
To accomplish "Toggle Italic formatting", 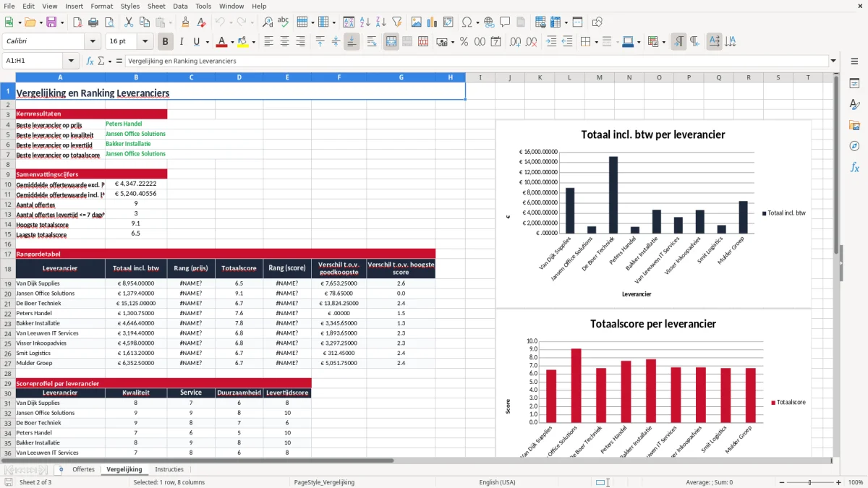I will click(x=182, y=42).
